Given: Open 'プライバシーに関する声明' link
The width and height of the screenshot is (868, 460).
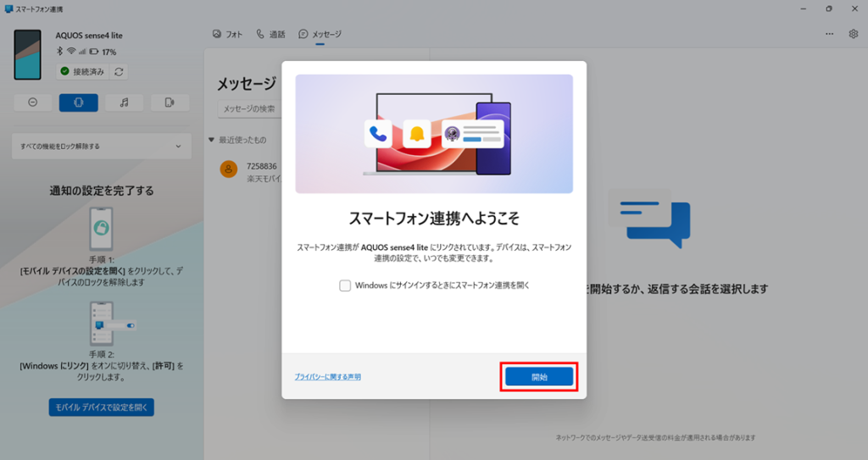Looking at the screenshot, I should coord(327,377).
